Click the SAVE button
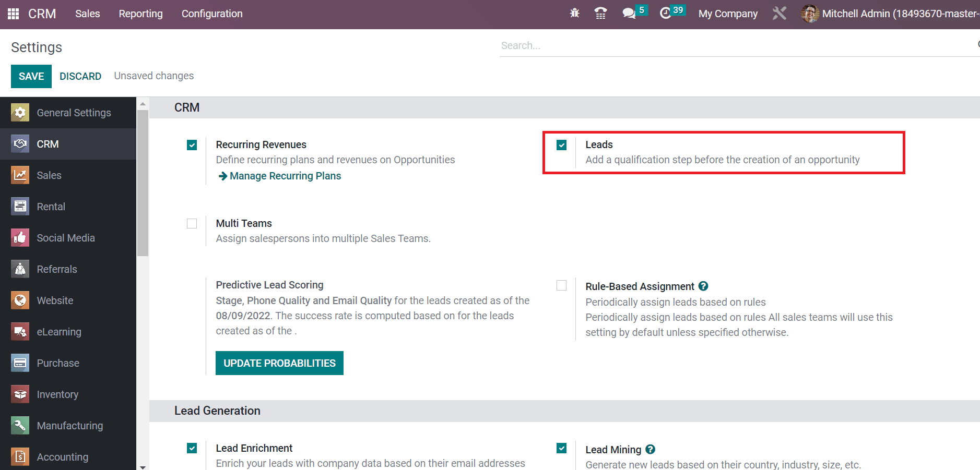Image resolution: width=980 pixels, height=470 pixels. click(31, 76)
